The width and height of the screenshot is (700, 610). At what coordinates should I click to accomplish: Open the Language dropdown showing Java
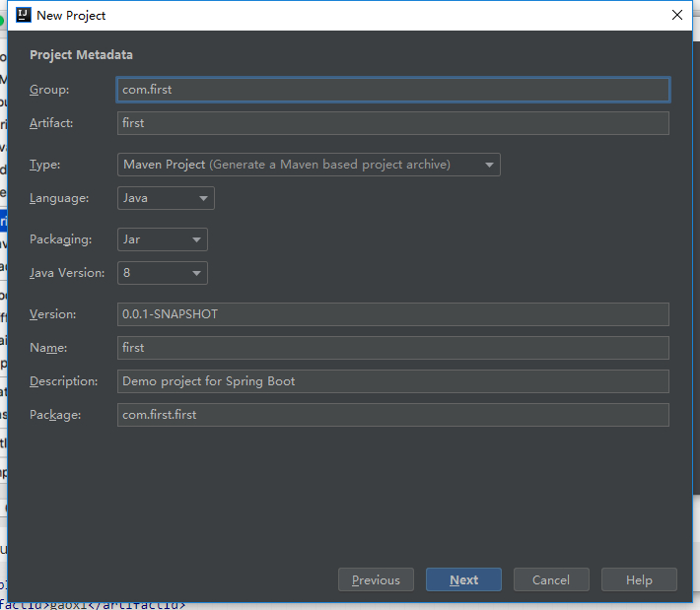coord(166,198)
